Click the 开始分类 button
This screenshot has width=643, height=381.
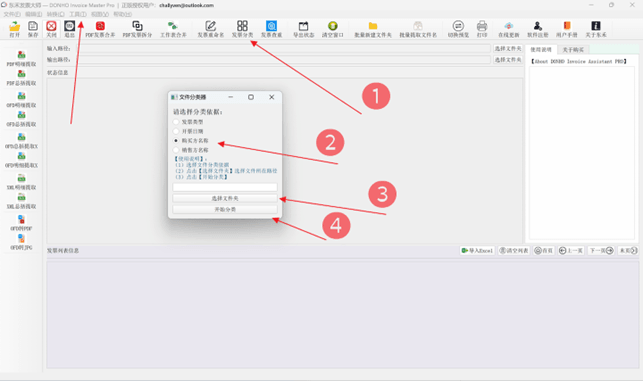pos(225,209)
